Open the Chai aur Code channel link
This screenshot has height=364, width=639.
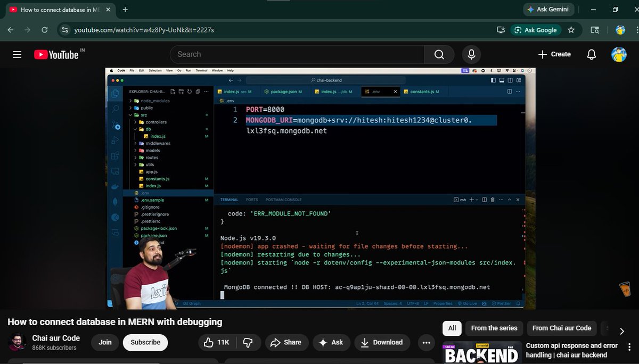(x=56, y=338)
